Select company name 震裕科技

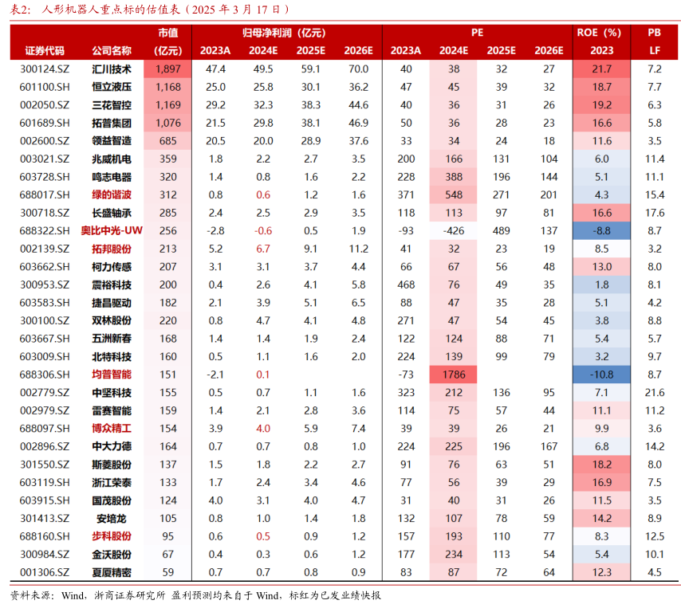point(112,284)
